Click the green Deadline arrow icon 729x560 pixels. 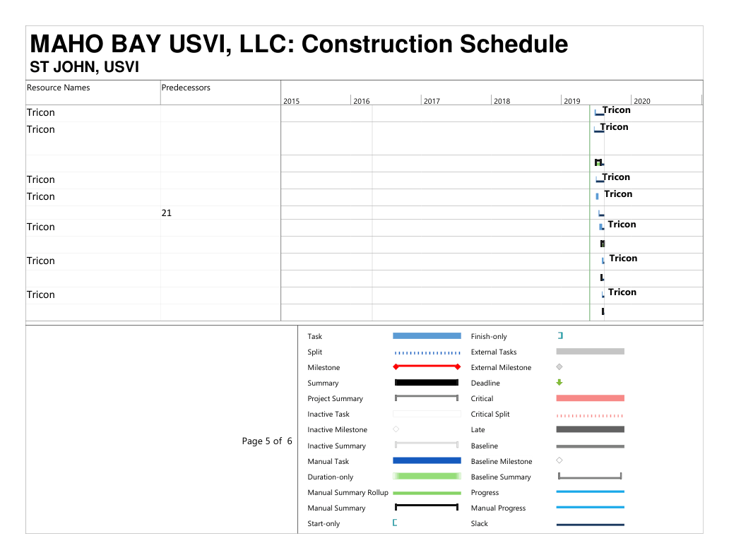(x=559, y=383)
